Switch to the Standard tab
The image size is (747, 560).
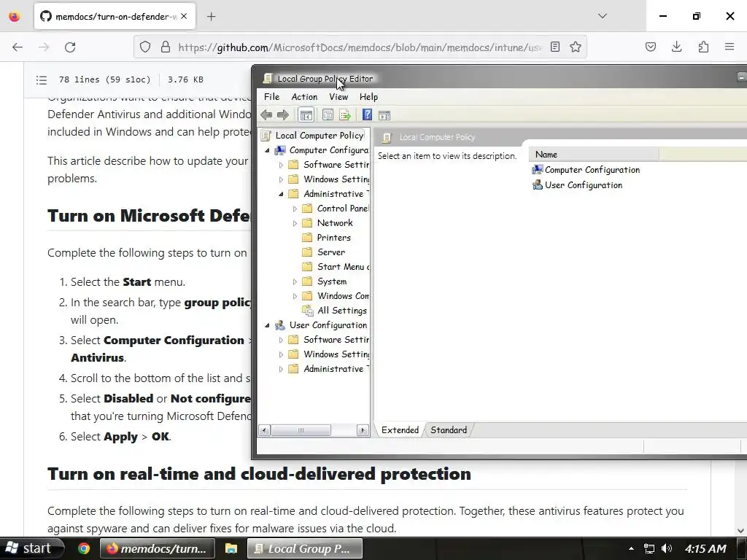click(x=449, y=430)
